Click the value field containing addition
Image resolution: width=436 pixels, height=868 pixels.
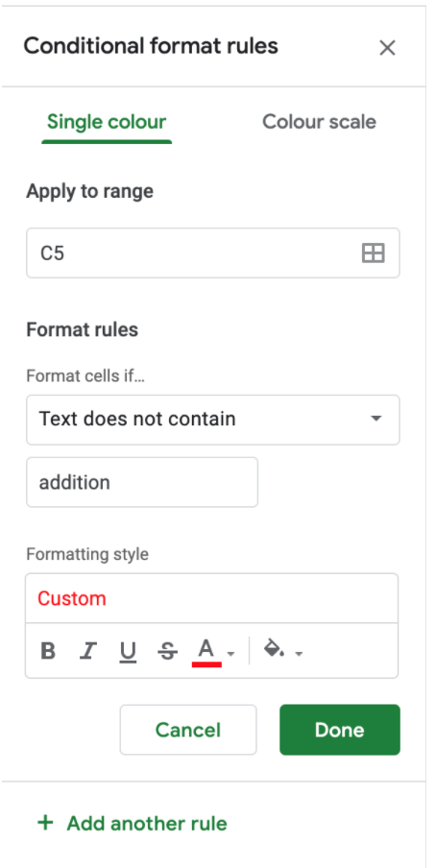tap(142, 482)
